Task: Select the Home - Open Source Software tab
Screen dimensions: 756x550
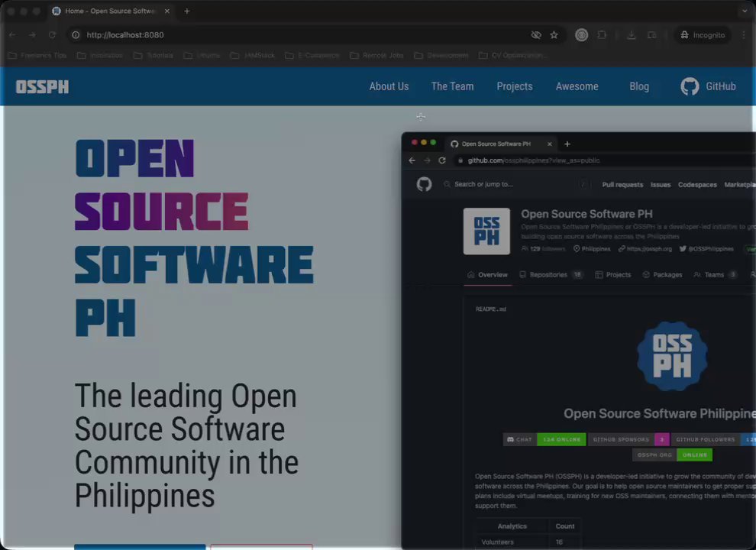Action: pyautogui.click(x=111, y=11)
